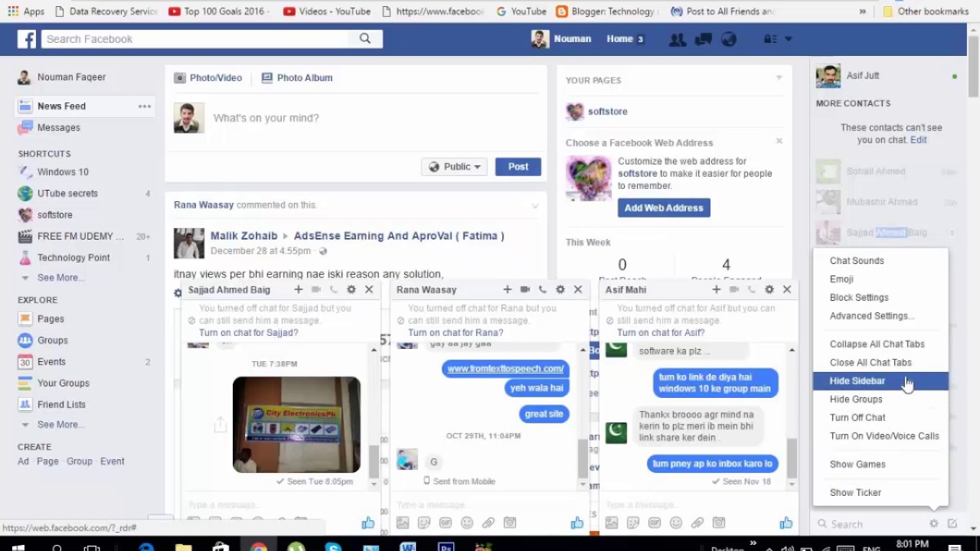Close the Rana Waasay chat tab
Screen dimensions: 980x551
[x=578, y=289]
